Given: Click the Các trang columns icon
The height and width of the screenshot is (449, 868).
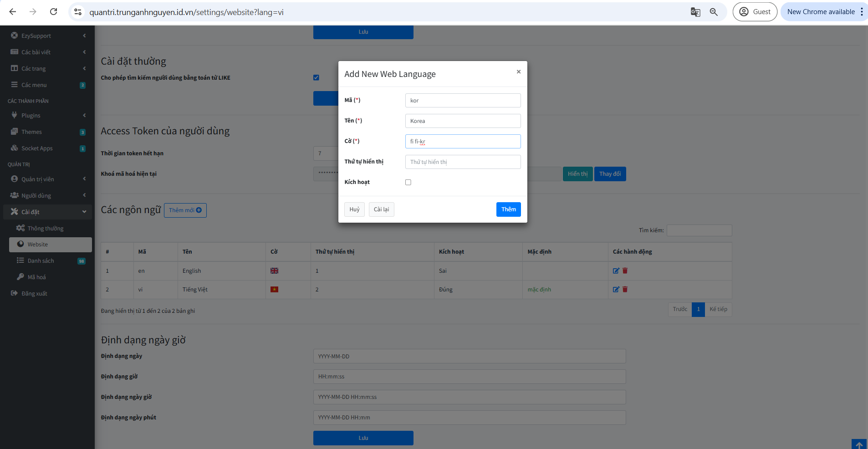Looking at the screenshot, I should pos(14,68).
